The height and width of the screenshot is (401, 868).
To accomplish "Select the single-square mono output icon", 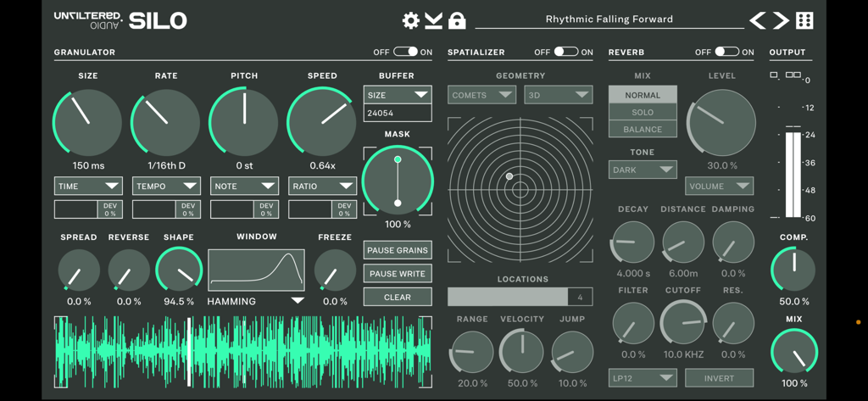I will (x=774, y=75).
